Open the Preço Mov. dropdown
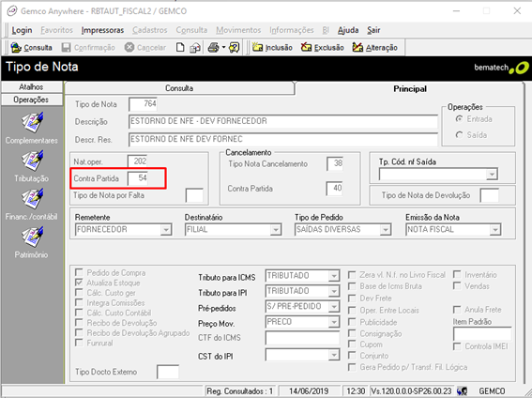The width and height of the screenshot is (532, 398). click(334, 322)
